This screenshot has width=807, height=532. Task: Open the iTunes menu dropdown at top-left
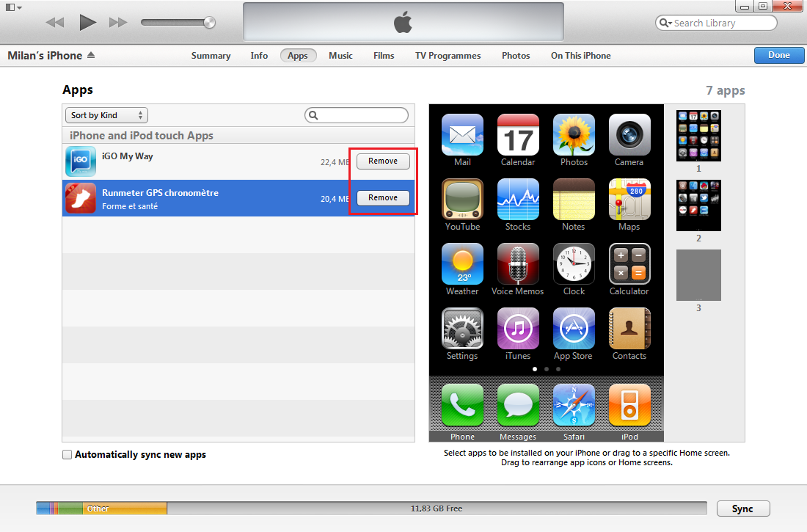tap(13, 7)
